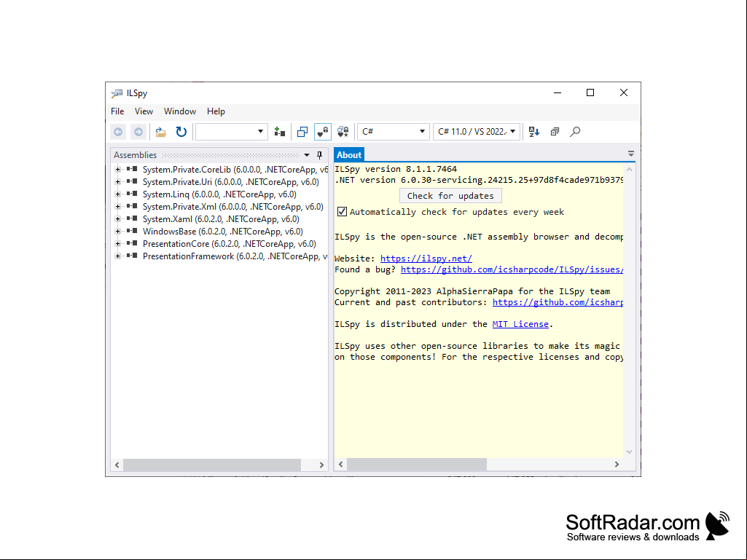Minimize the ILSpy window
The width and height of the screenshot is (747, 560).
pyautogui.click(x=558, y=93)
